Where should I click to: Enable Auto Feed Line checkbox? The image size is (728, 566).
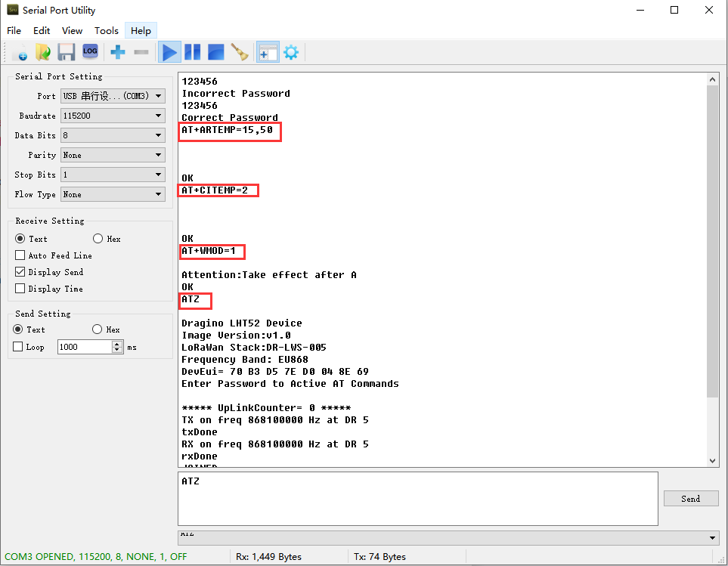tap(20, 255)
